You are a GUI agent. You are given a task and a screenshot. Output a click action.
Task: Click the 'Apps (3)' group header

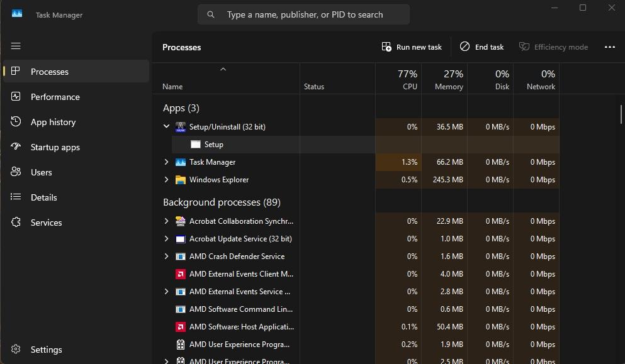tap(181, 108)
